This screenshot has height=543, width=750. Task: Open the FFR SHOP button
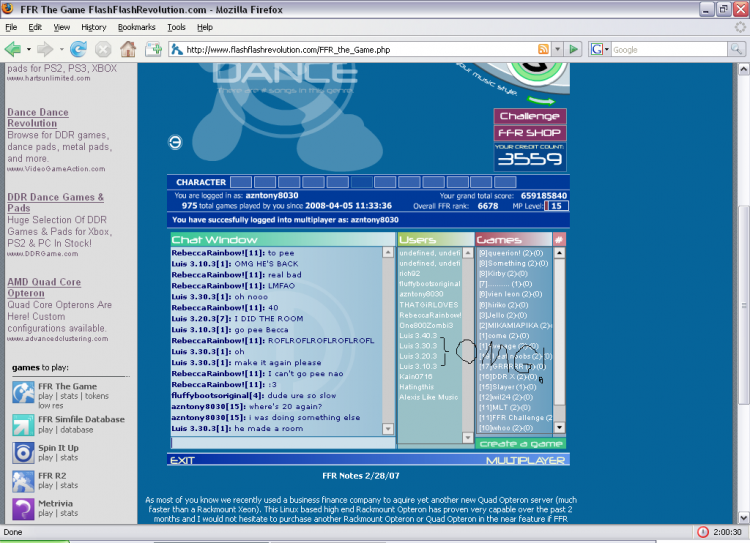coord(530,133)
